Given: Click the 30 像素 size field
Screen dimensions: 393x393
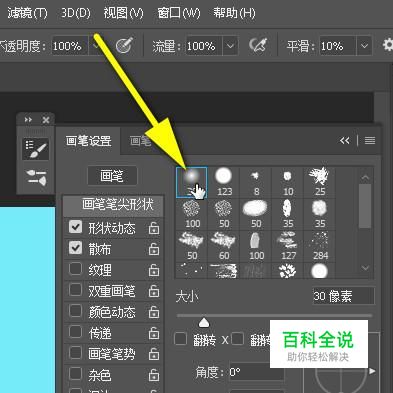Looking at the screenshot, I should click(x=343, y=296).
